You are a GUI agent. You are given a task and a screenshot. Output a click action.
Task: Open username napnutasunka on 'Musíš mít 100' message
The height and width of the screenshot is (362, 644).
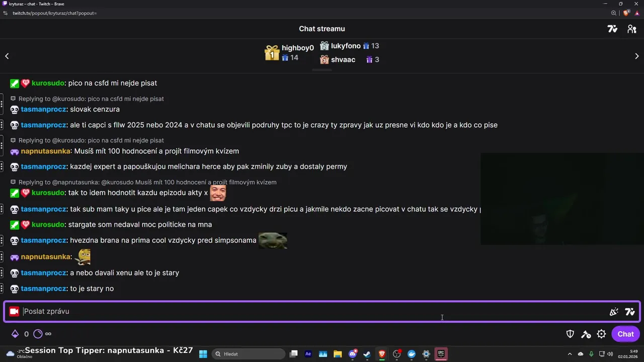46,151
